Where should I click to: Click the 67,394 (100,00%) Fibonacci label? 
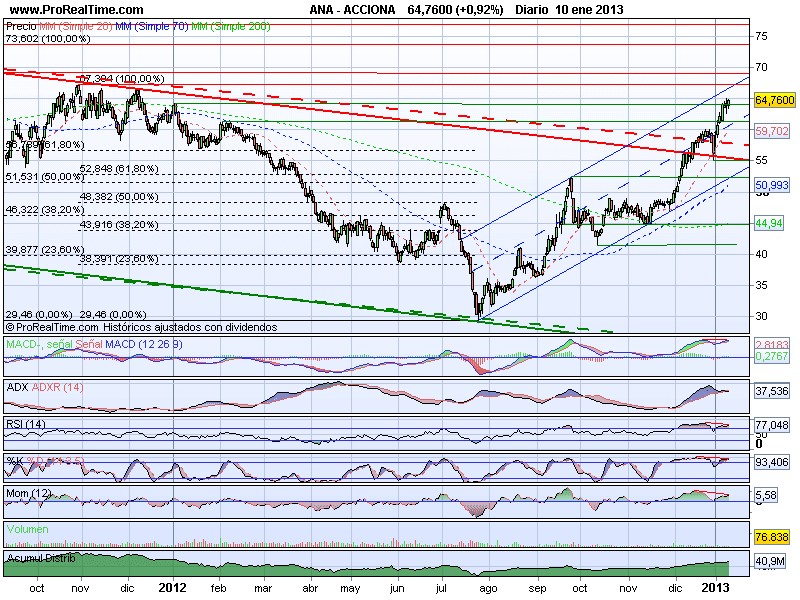point(122,79)
